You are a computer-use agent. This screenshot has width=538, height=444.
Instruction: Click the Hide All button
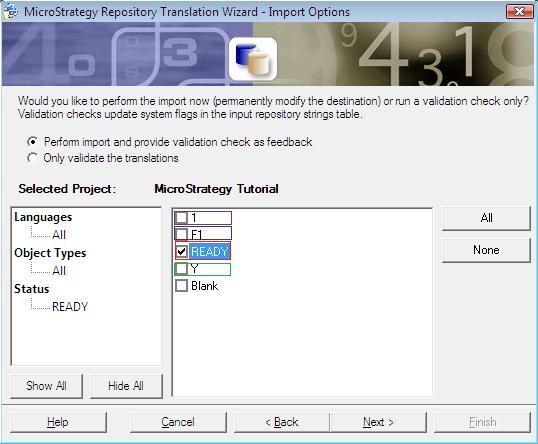click(x=126, y=386)
